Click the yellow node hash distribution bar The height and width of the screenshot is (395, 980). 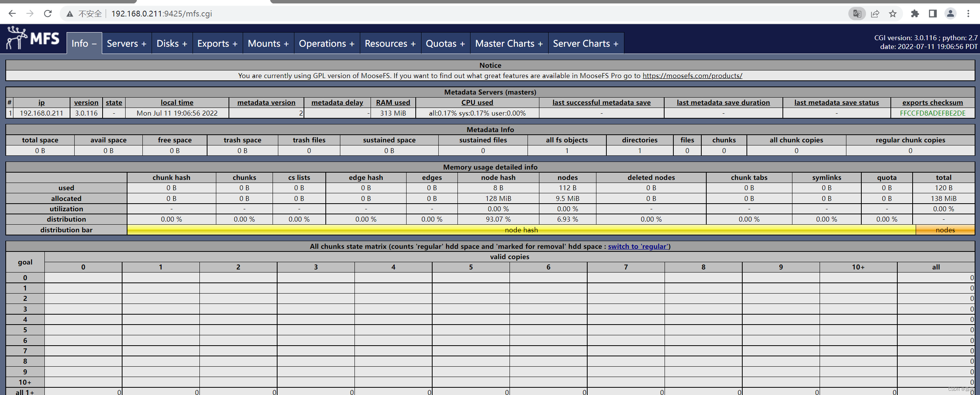click(x=521, y=230)
